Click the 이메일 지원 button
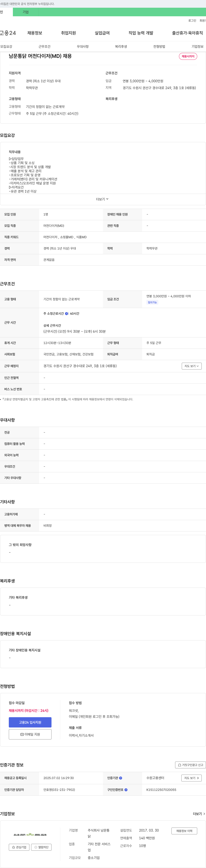 tap(30, 735)
